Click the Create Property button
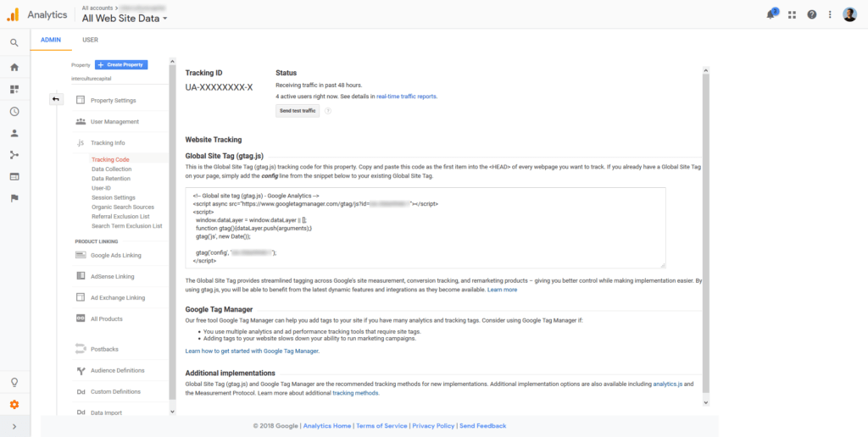The height and width of the screenshot is (437, 868). pos(121,64)
